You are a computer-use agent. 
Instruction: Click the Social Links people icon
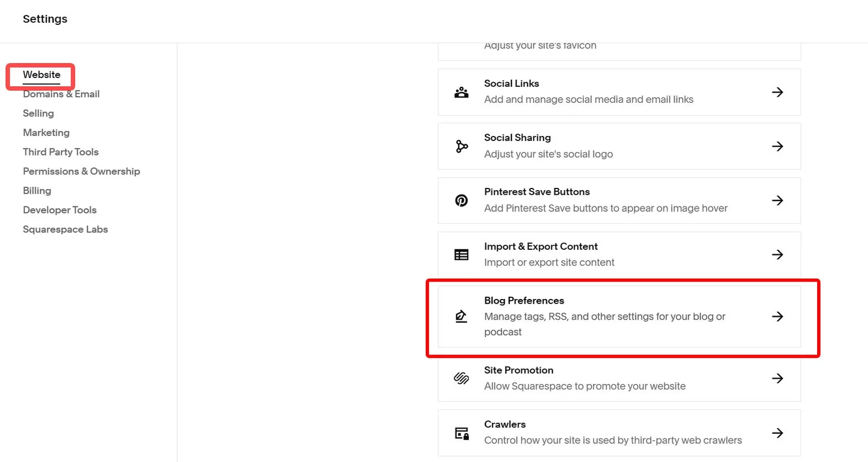coord(461,92)
